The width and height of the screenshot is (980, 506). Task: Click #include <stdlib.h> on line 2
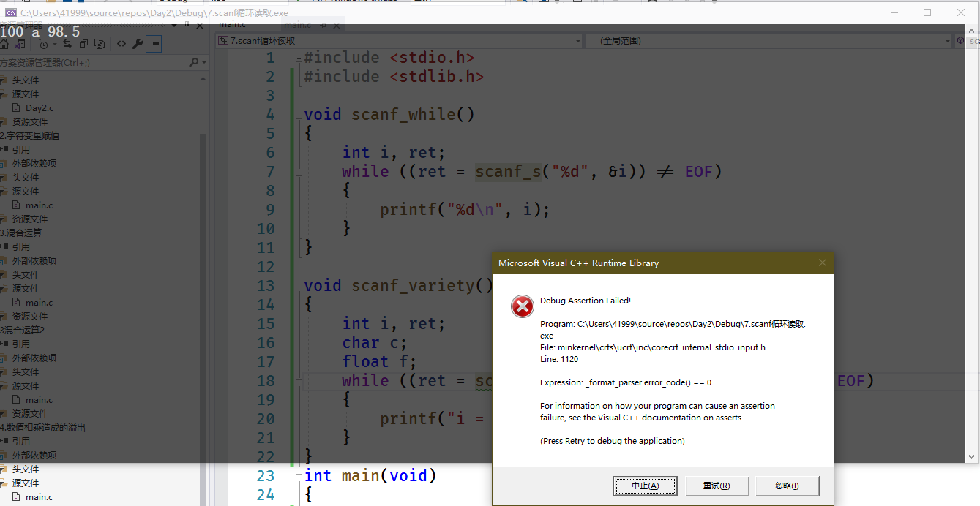coord(394,77)
